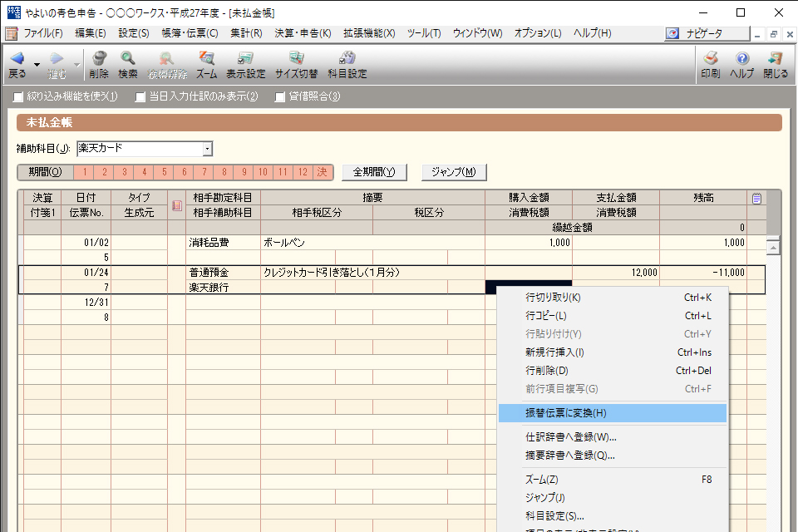Click the 期間(O) button

coord(45,173)
